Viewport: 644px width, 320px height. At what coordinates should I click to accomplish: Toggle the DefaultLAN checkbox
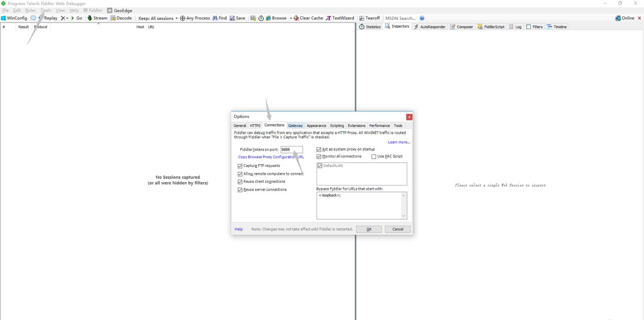320,166
